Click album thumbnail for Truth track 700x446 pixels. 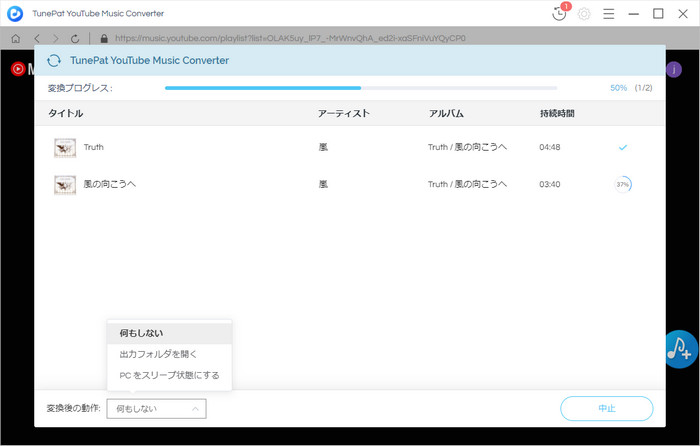click(x=65, y=148)
